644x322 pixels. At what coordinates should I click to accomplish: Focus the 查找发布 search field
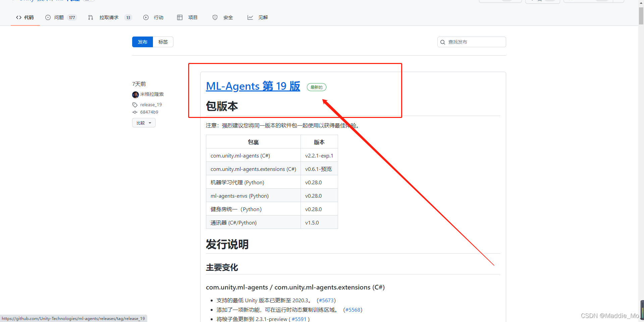coord(472,42)
